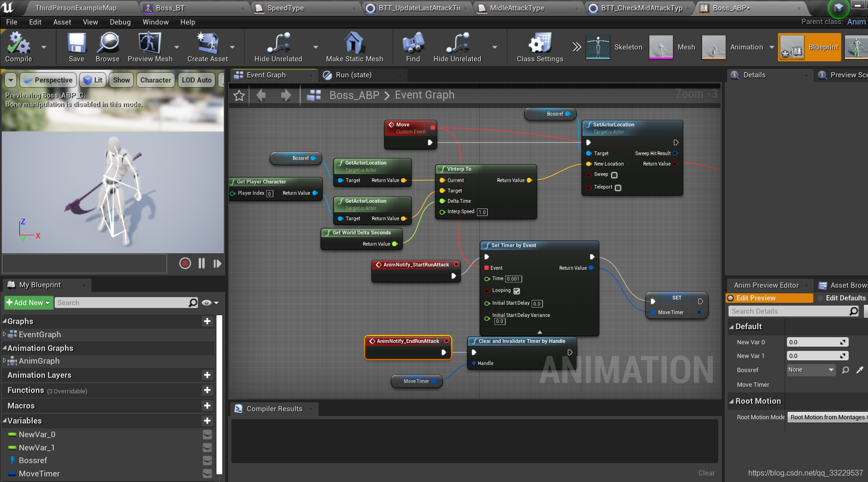Toggle Sweep checkbox on SetActorLocation

[614, 175]
